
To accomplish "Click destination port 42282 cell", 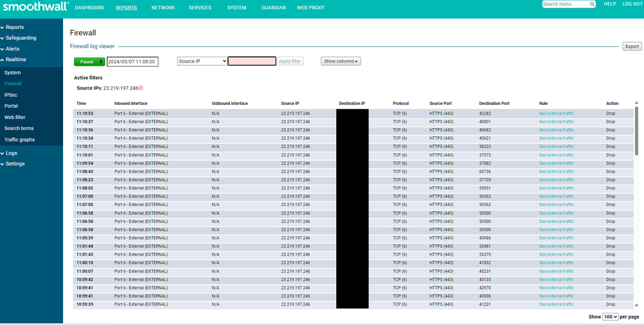I will pyautogui.click(x=485, y=113).
